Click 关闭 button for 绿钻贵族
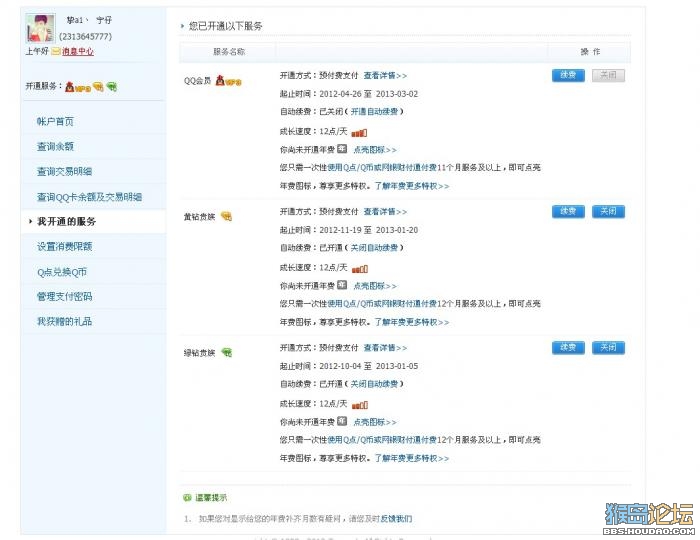This screenshot has width=700, height=540. [x=608, y=347]
